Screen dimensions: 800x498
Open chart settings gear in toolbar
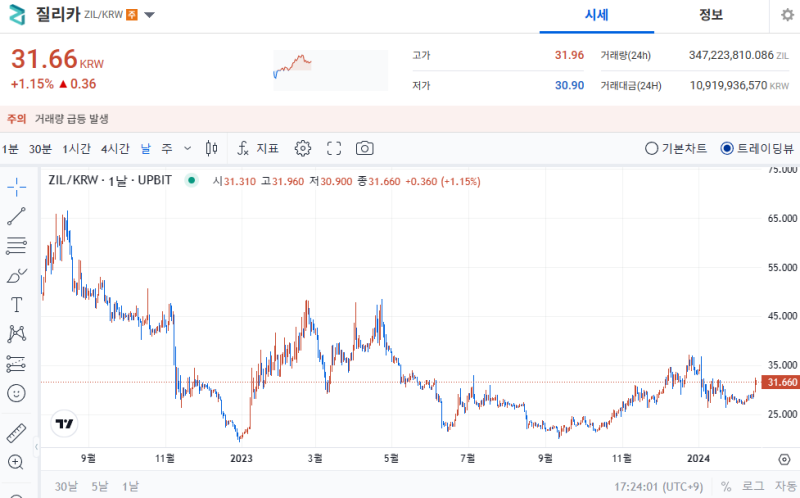pos(303,148)
